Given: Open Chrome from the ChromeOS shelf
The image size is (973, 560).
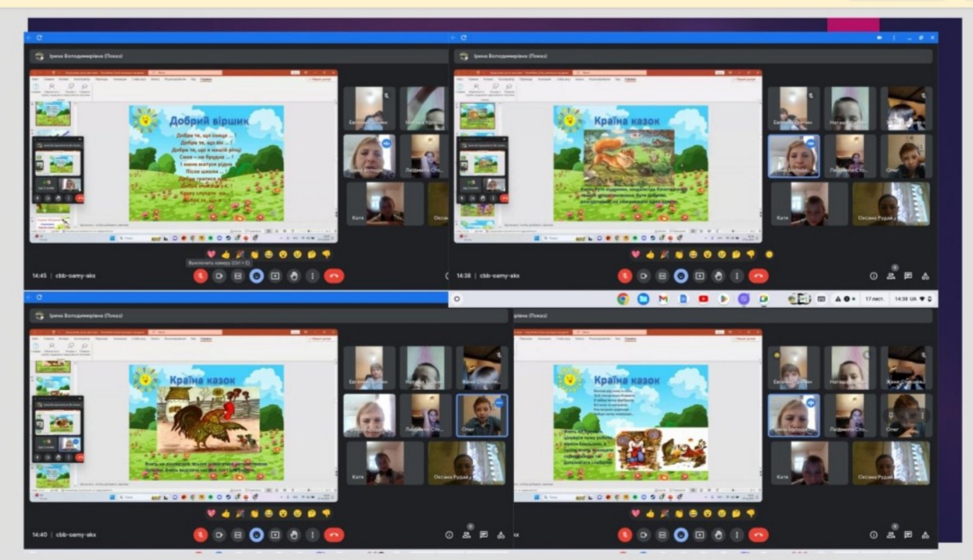Looking at the screenshot, I should pos(623,299).
